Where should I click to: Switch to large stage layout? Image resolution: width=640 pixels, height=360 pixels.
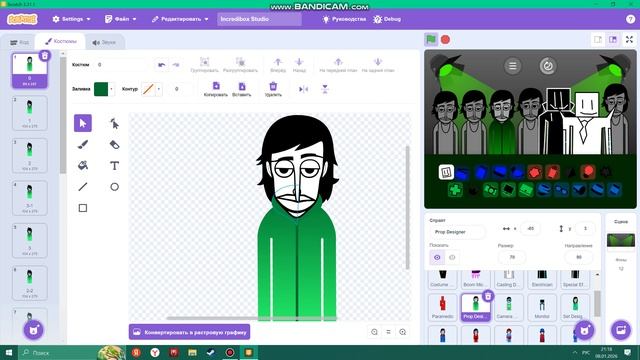click(613, 40)
